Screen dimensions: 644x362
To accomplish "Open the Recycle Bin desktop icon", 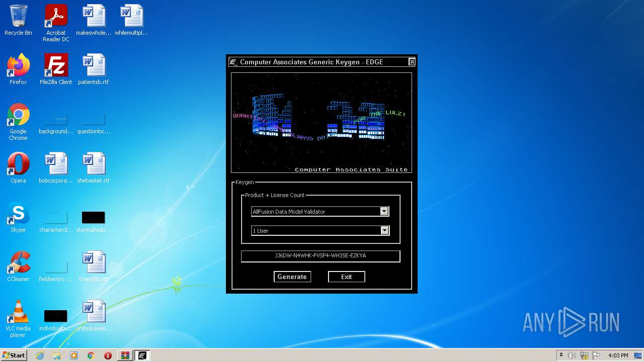I will tap(18, 20).
